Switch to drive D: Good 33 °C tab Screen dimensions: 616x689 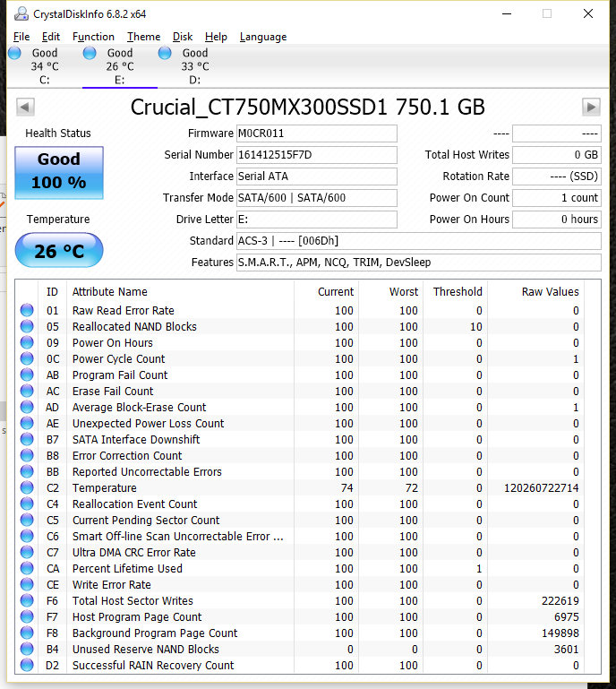pos(195,66)
